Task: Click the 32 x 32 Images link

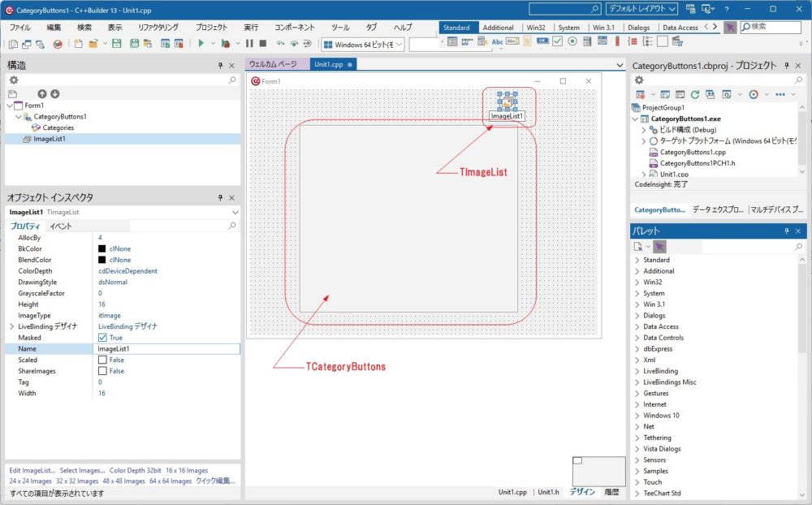Action: pyautogui.click(x=77, y=481)
